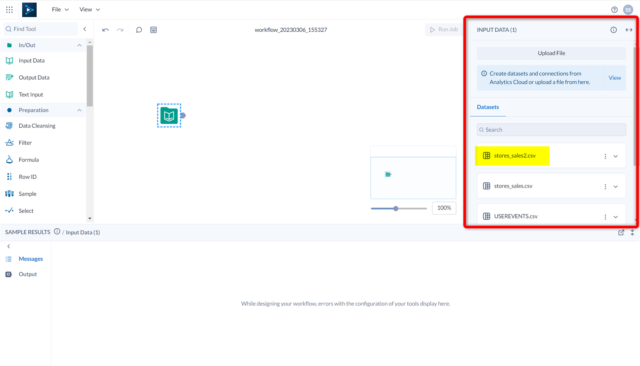Open the File menu
This screenshot has width=640, height=366.
(x=60, y=9)
